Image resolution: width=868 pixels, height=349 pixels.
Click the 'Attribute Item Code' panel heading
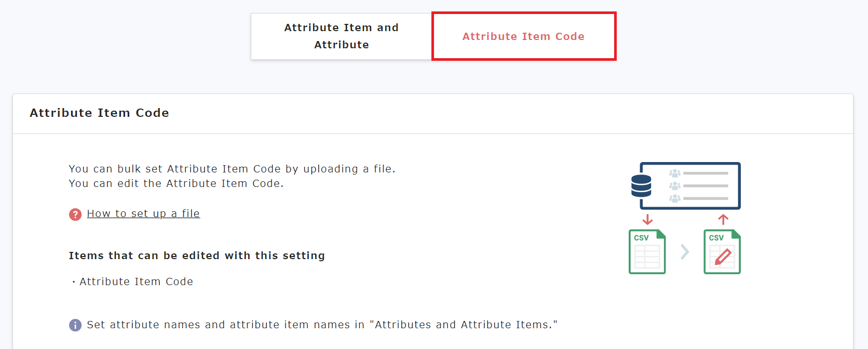pos(99,113)
